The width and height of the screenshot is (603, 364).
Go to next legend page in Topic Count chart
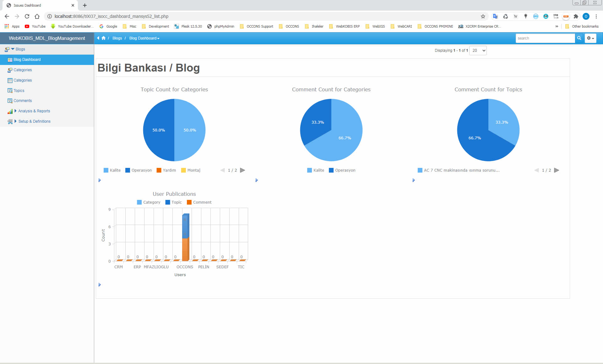click(242, 170)
